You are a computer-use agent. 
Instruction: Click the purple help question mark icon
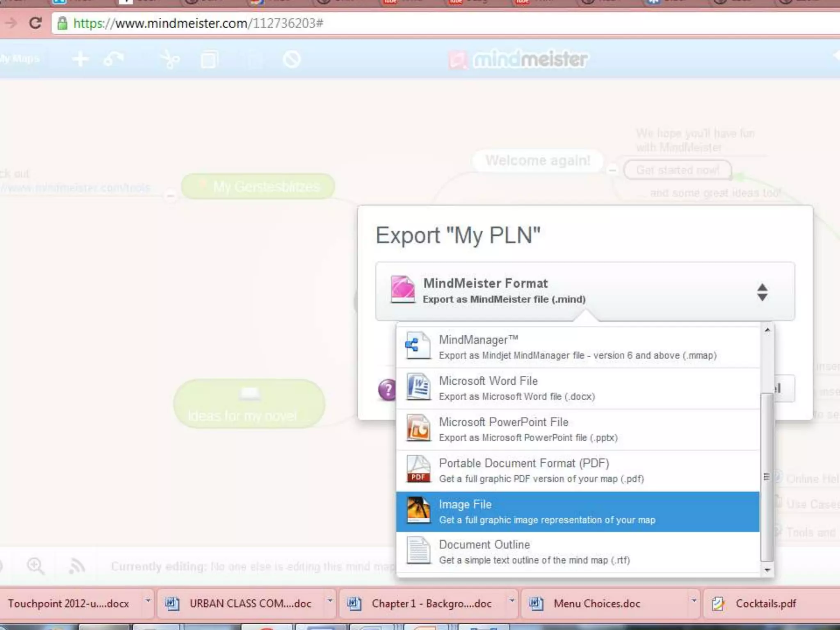(x=387, y=389)
